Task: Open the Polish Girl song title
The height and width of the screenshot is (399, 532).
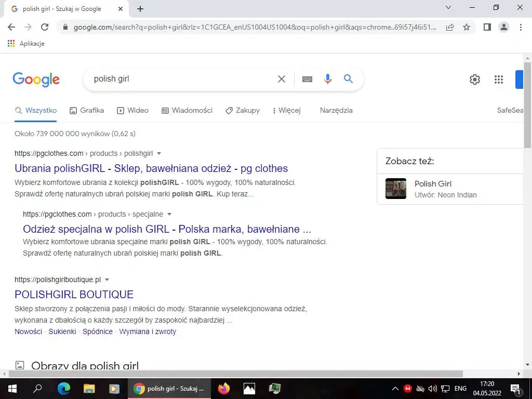Action: click(433, 184)
